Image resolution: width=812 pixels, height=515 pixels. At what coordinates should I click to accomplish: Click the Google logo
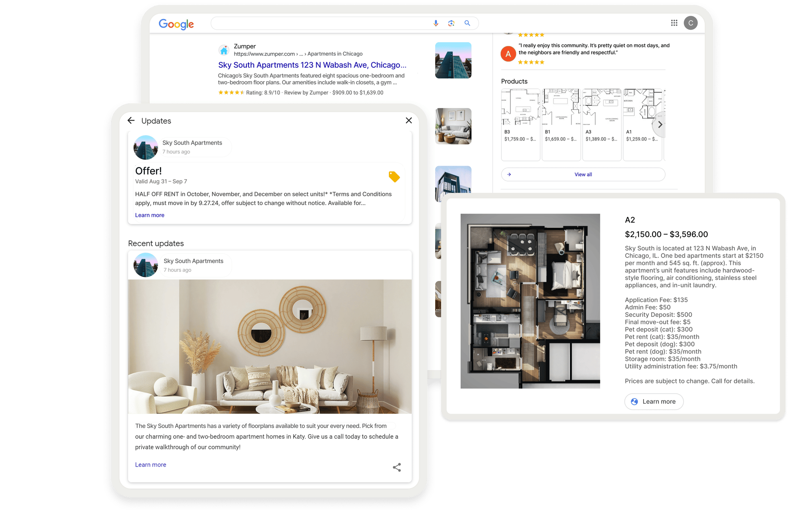tap(176, 24)
